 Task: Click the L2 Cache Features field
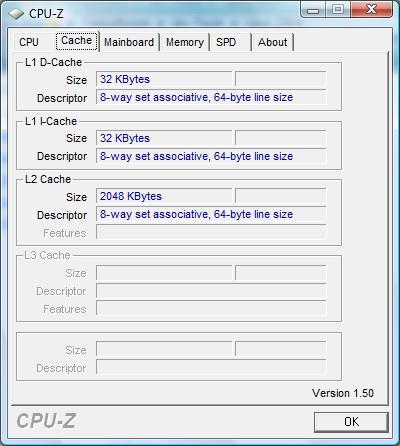(x=211, y=232)
